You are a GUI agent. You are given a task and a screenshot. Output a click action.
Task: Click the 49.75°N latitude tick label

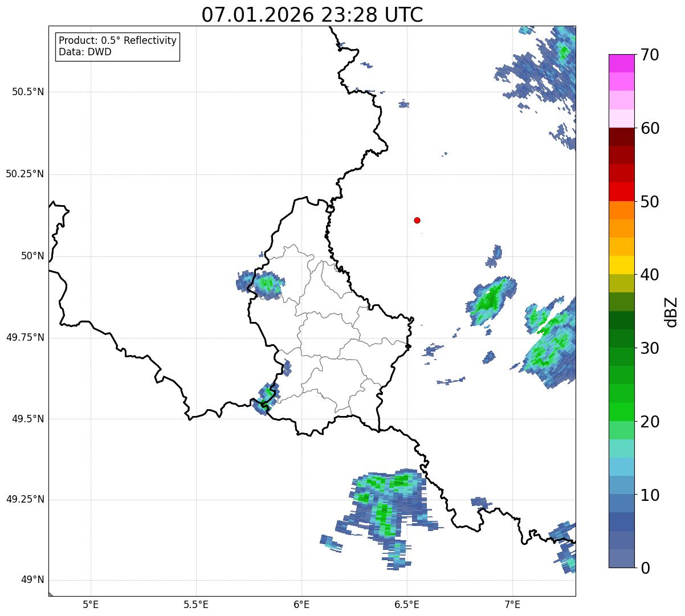pyautogui.click(x=25, y=337)
